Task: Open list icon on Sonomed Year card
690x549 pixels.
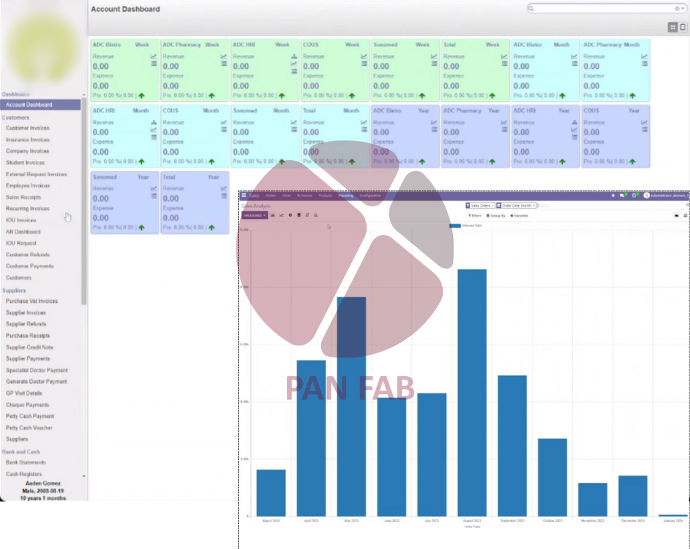Action: pos(154,196)
